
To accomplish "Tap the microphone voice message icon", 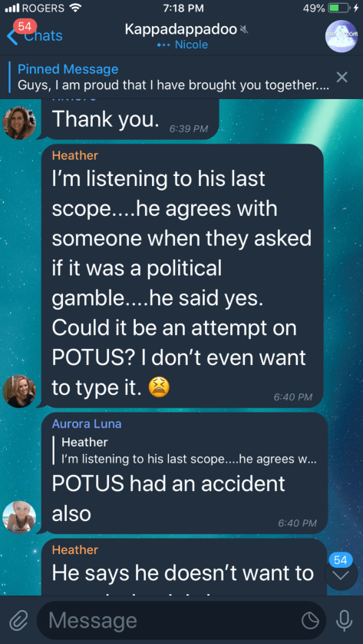I will (x=344, y=621).
